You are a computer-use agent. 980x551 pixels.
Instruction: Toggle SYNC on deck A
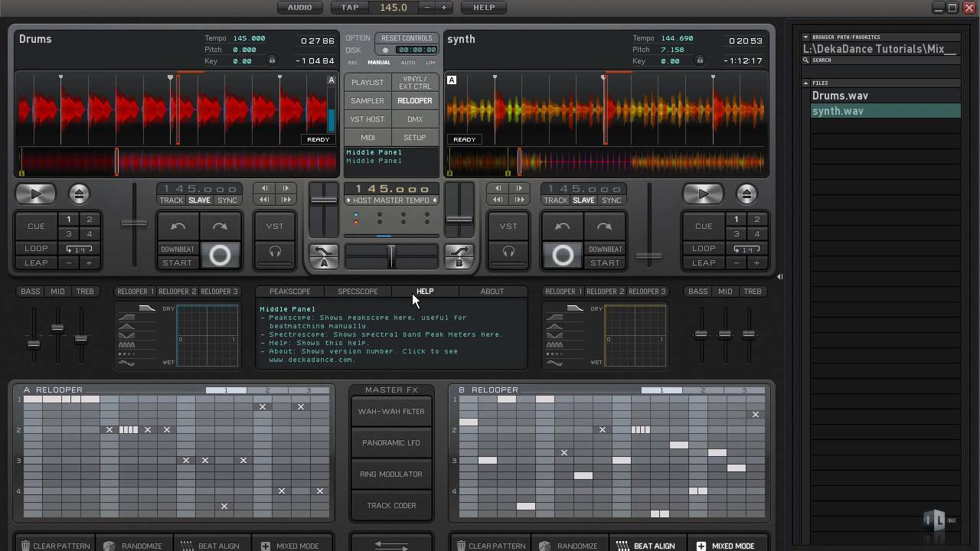point(227,201)
